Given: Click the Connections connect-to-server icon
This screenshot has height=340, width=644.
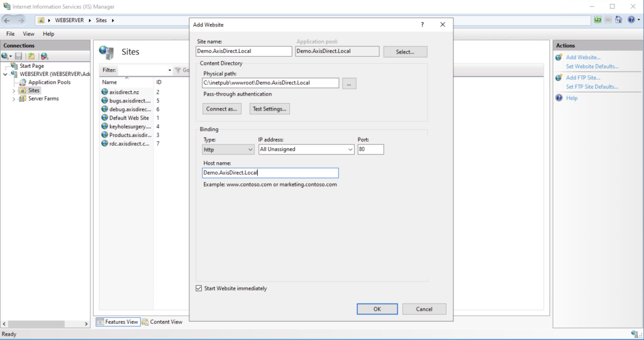Looking at the screenshot, I should (5, 57).
